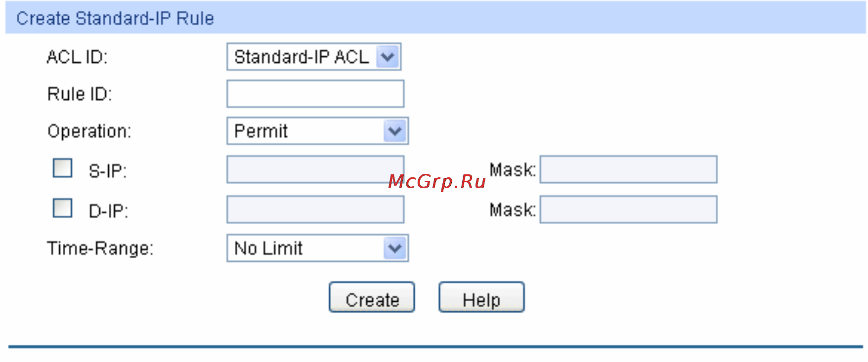Click the Create Standard-IP Rule heading
The image size is (868, 362).
pos(115,18)
